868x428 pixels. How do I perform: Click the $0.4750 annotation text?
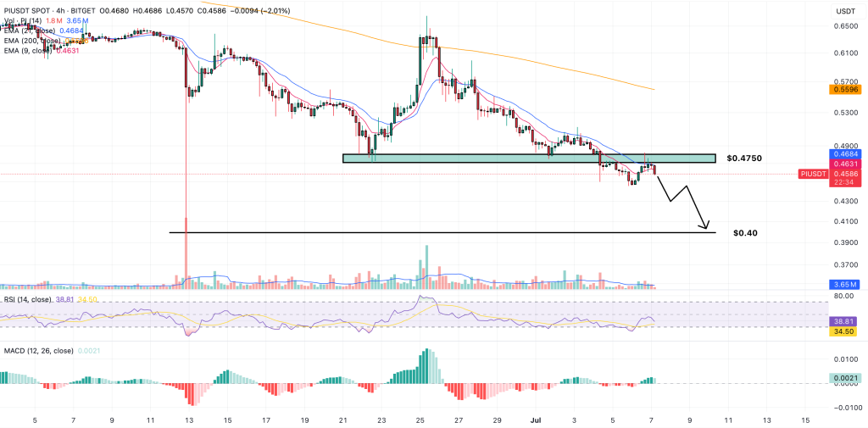(746, 158)
